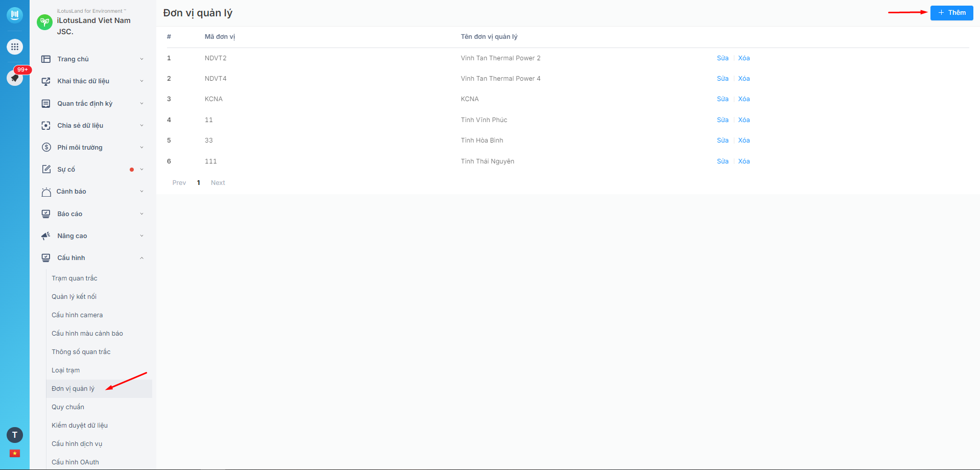Viewport: 980px width, 470px height.
Task: Open Cấu hình camera submenu item
Action: click(x=77, y=315)
